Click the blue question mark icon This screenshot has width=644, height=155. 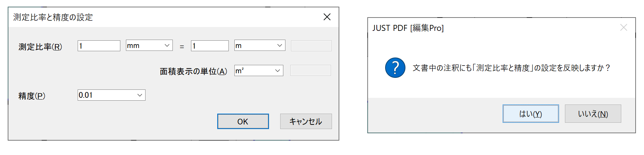(395, 68)
